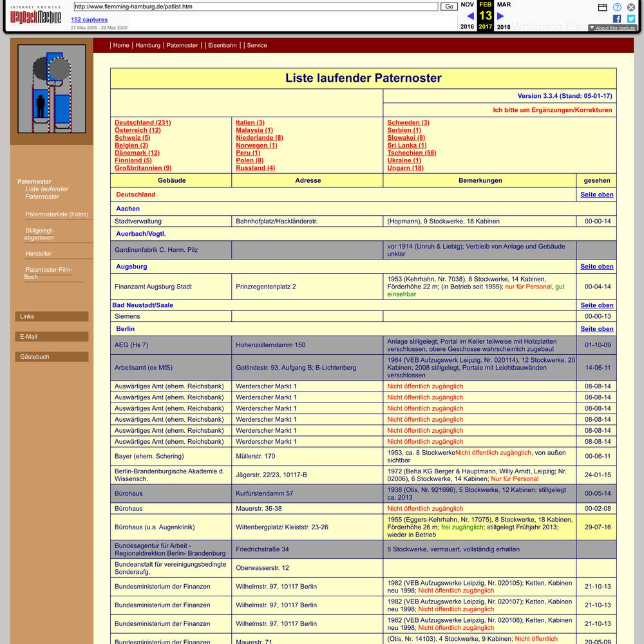Viewport: 644px width, 644px height.
Task: Select the 'Finanzamt Augsburg Stadt' cell
Action: click(x=171, y=287)
